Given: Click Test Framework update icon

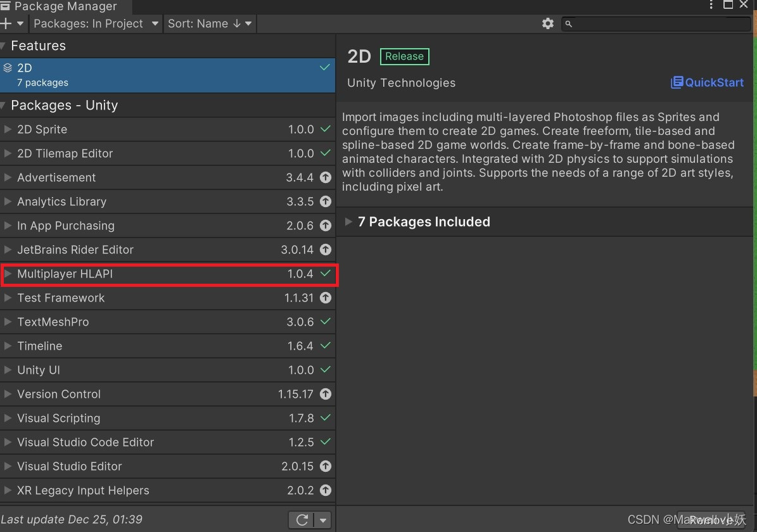Looking at the screenshot, I should point(326,298).
